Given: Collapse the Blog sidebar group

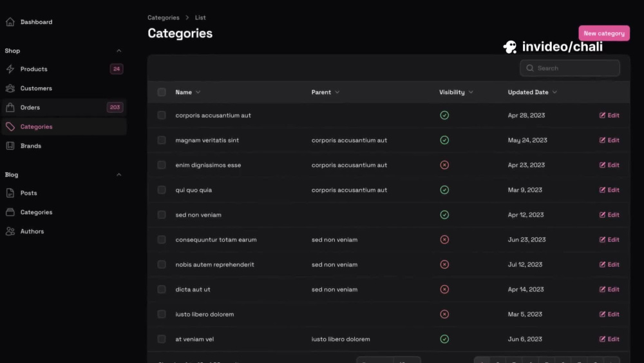Looking at the screenshot, I should (x=118, y=175).
